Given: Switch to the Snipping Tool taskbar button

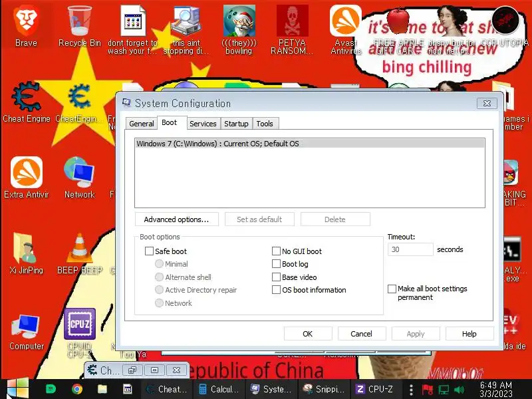Looking at the screenshot, I should 324,389.
